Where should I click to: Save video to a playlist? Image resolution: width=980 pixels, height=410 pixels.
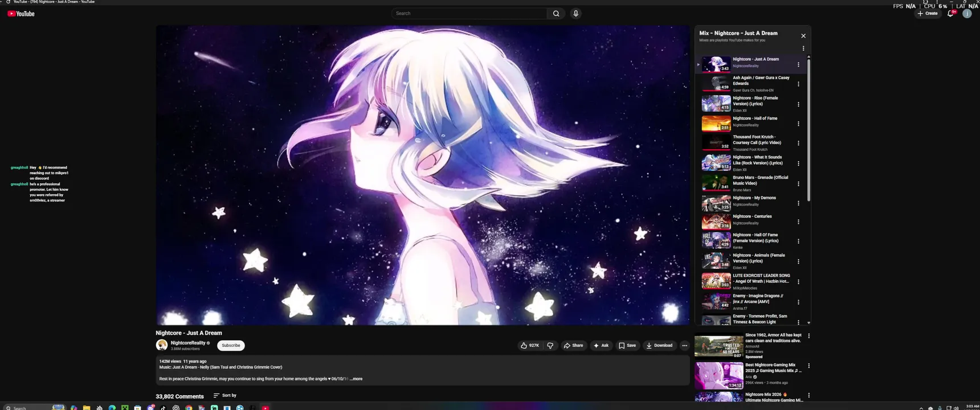(627, 346)
